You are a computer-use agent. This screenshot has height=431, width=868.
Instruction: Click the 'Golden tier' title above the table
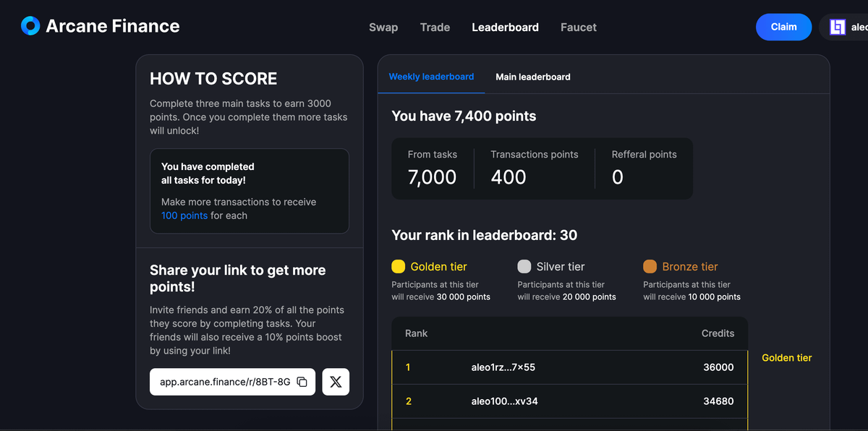click(x=438, y=267)
